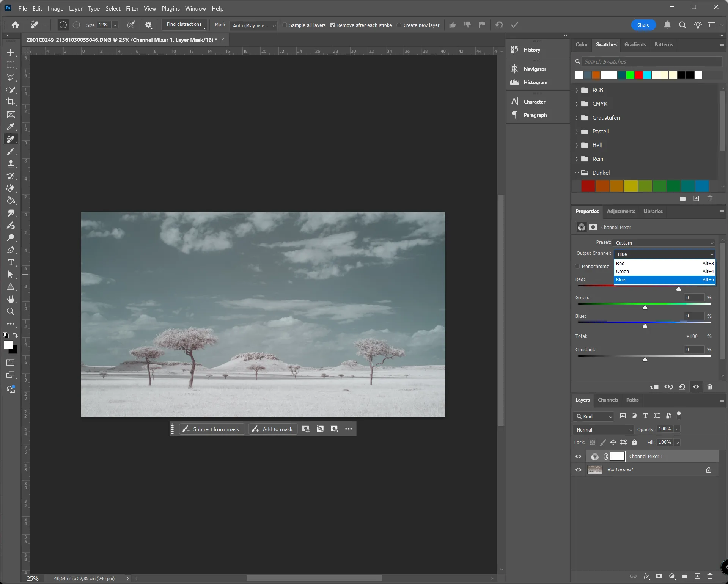Hide the Background layer
The height and width of the screenshot is (584, 728).
(x=578, y=470)
